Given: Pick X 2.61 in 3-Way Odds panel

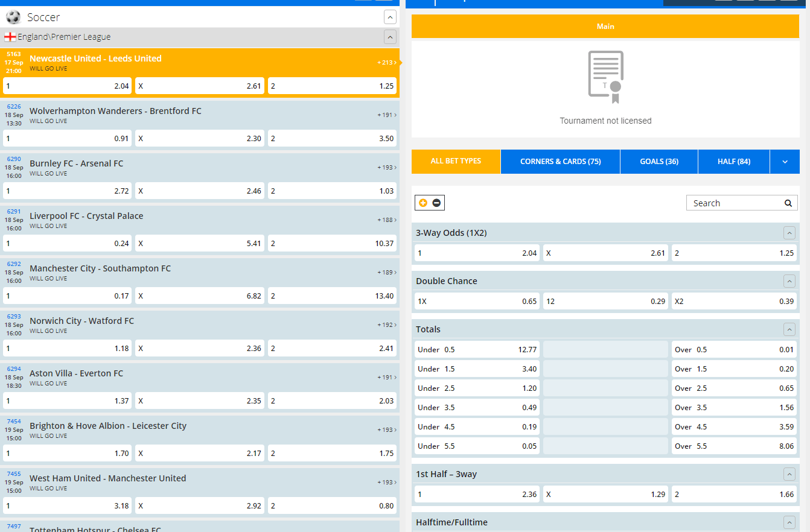Looking at the screenshot, I should tap(605, 253).
